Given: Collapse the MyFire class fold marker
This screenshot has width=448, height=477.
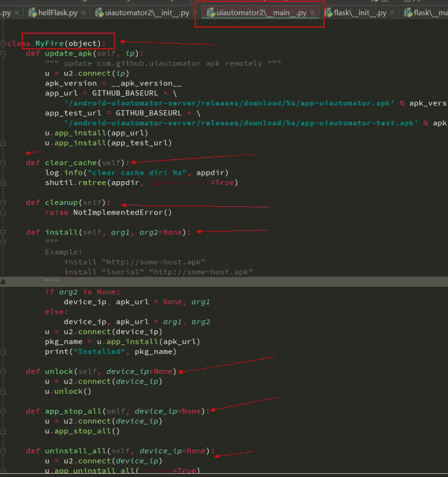Looking at the screenshot, I should pos(3,44).
